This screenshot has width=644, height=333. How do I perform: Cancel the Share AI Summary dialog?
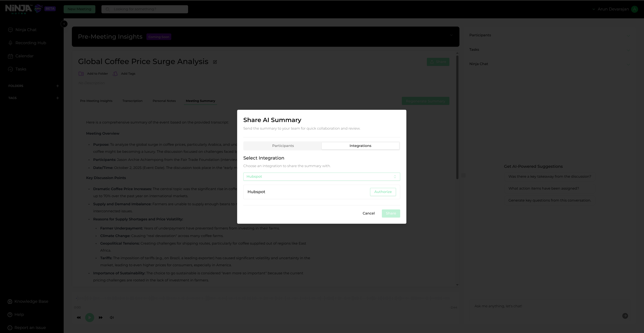pos(368,213)
